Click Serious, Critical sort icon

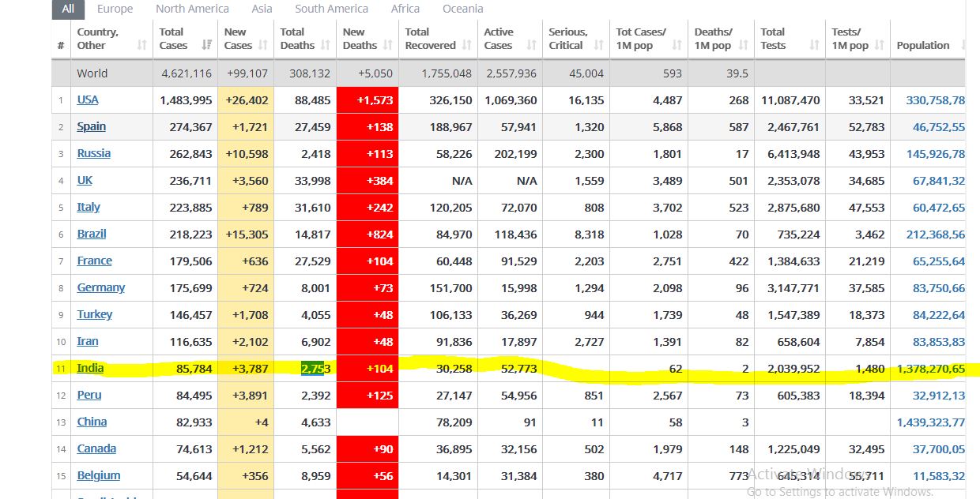(x=598, y=46)
